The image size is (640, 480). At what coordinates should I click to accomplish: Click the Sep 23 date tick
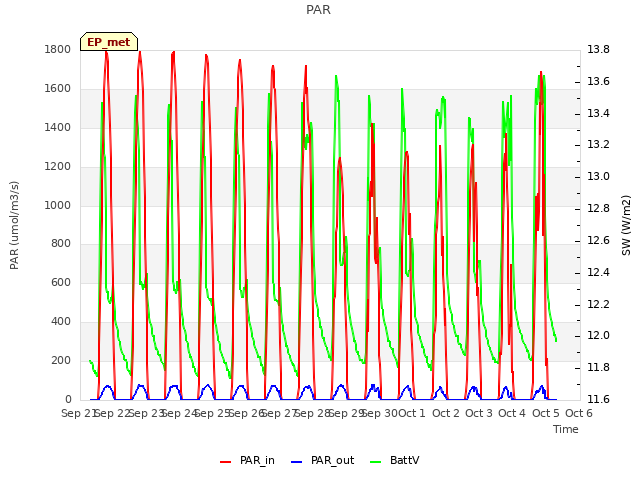pyautogui.click(x=147, y=413)
